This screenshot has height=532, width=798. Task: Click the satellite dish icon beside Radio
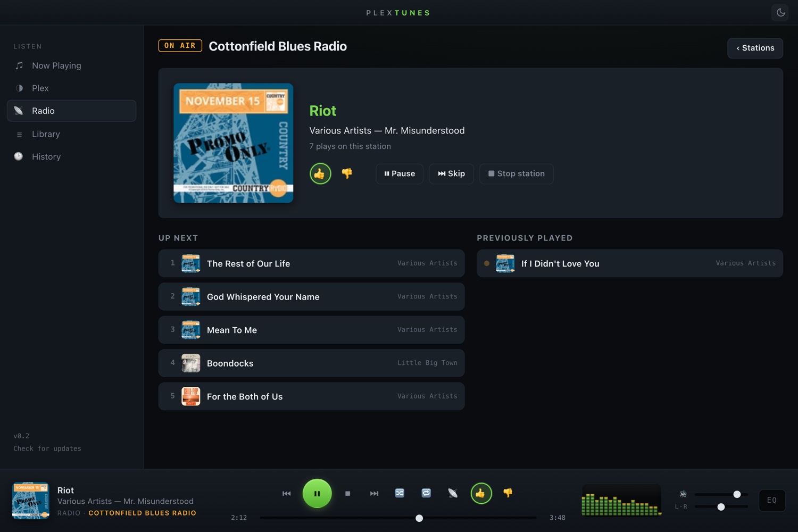pyautogui.click(x=19, y=111)
